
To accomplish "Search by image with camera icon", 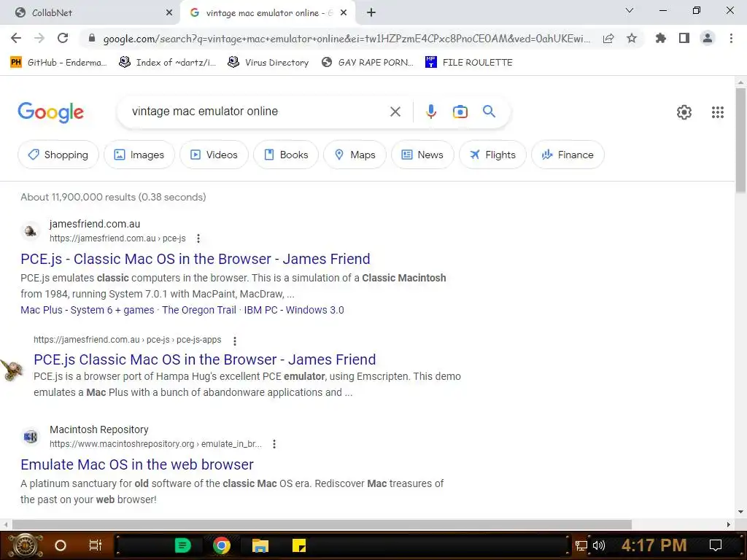I will tap(460, 112).
